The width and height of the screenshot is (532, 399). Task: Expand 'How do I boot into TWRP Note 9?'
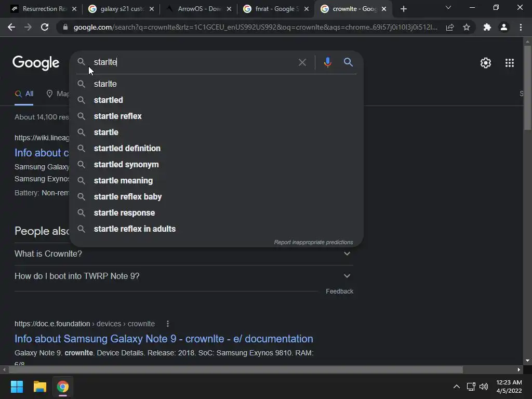coord(183,276)
